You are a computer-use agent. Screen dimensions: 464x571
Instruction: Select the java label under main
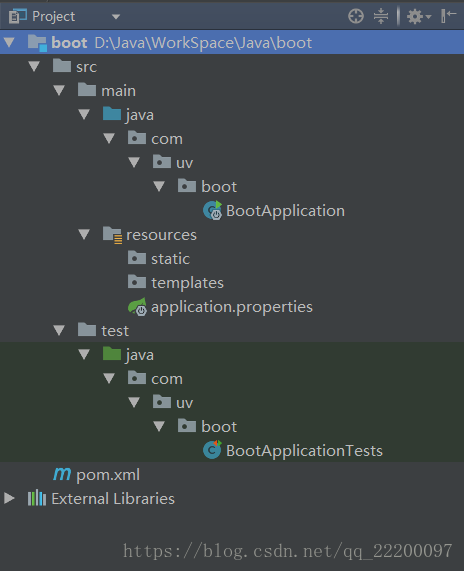(x=140, y=115)
